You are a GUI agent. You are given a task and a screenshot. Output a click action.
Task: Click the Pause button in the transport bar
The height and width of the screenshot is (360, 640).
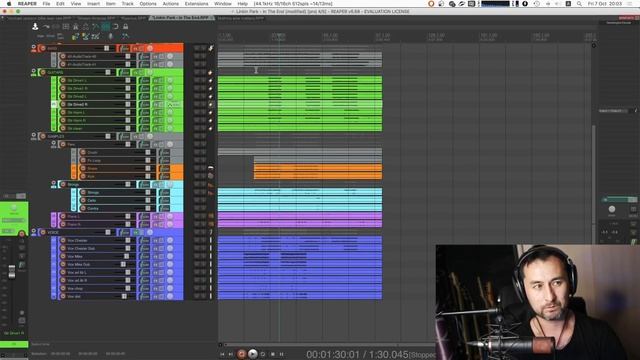tap(282, 354)
